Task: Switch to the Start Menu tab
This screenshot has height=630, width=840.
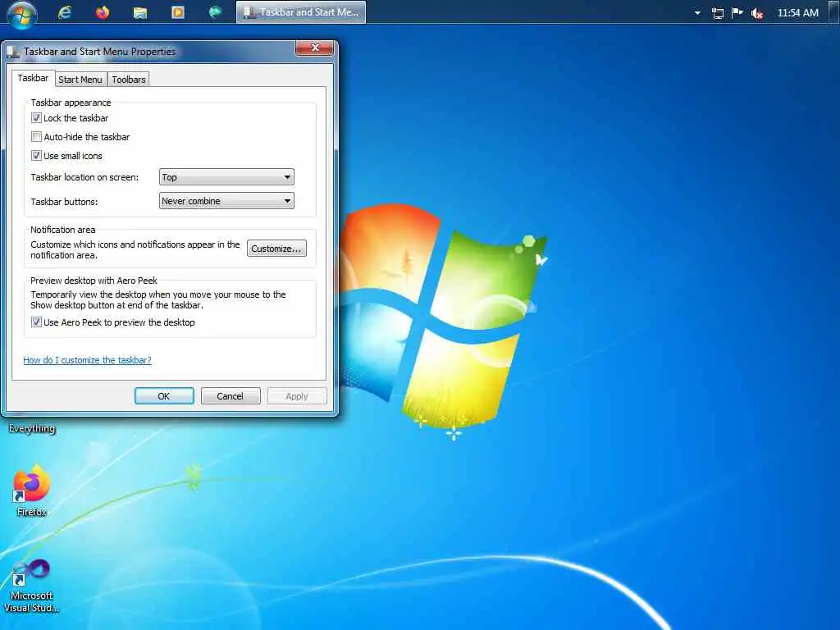Action: pyautogui.click(x=80, y=80)
